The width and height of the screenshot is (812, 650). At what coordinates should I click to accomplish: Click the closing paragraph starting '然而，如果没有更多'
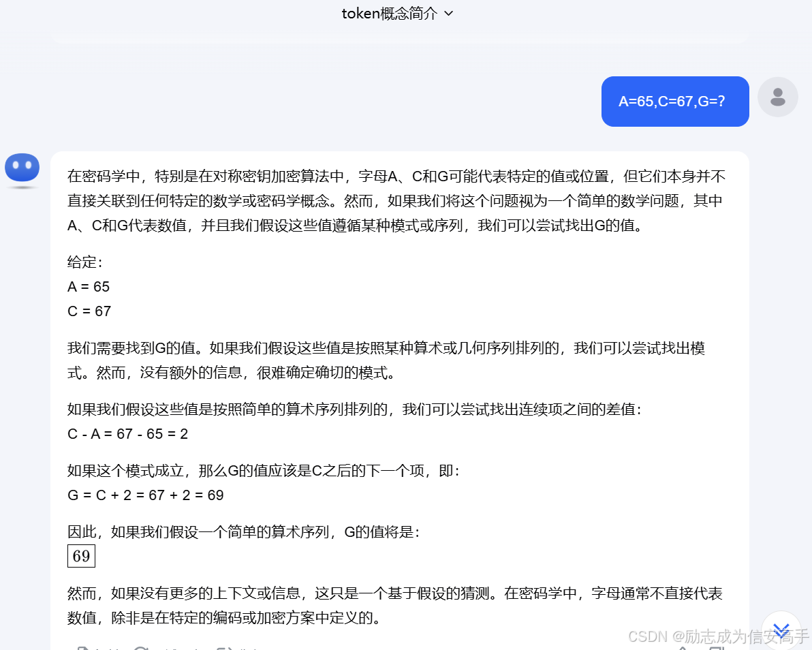click(x=395, y=606)
